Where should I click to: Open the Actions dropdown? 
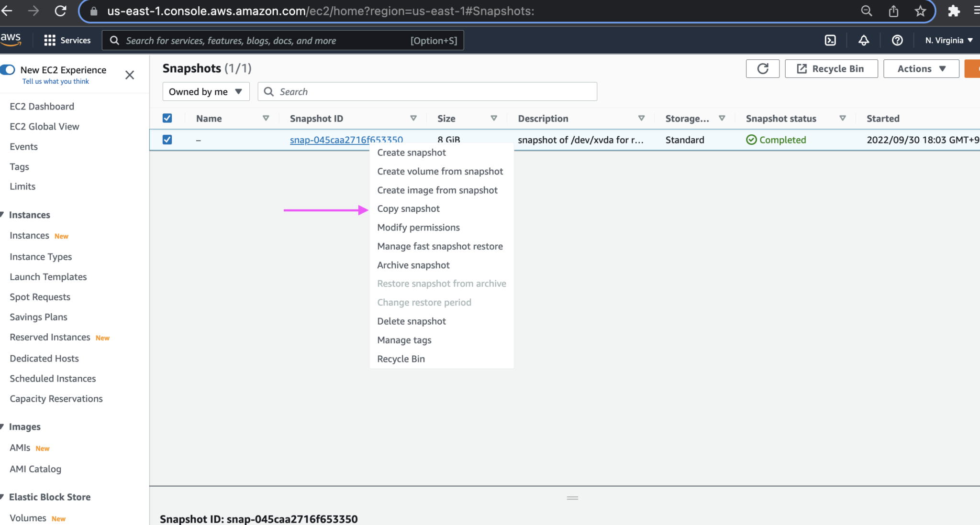pos(920,68)
